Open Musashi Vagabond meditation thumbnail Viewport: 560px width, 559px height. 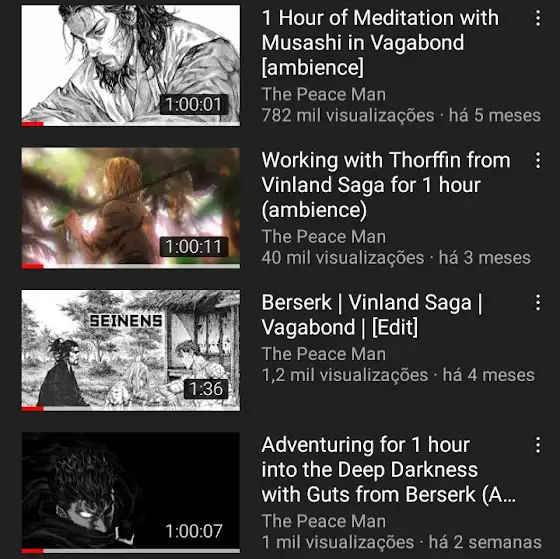pyautogui.click(x=131, y=65)
